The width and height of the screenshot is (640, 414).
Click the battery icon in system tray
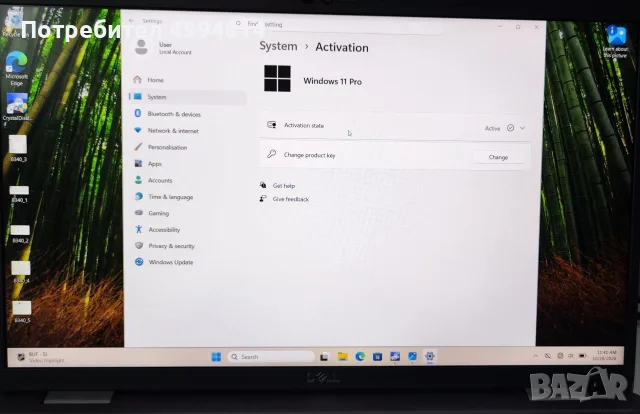582,356
